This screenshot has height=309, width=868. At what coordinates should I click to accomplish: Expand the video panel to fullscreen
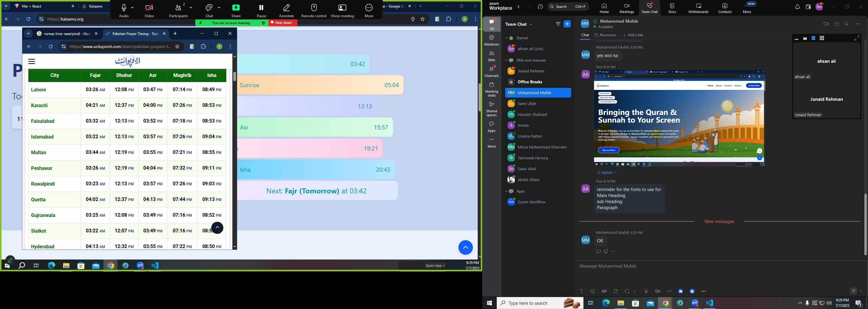[x=857, y=38]
